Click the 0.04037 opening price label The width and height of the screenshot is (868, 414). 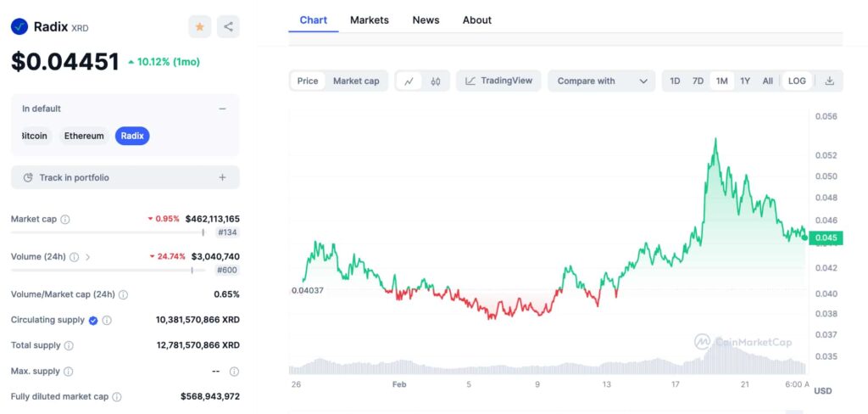point(308,290)
